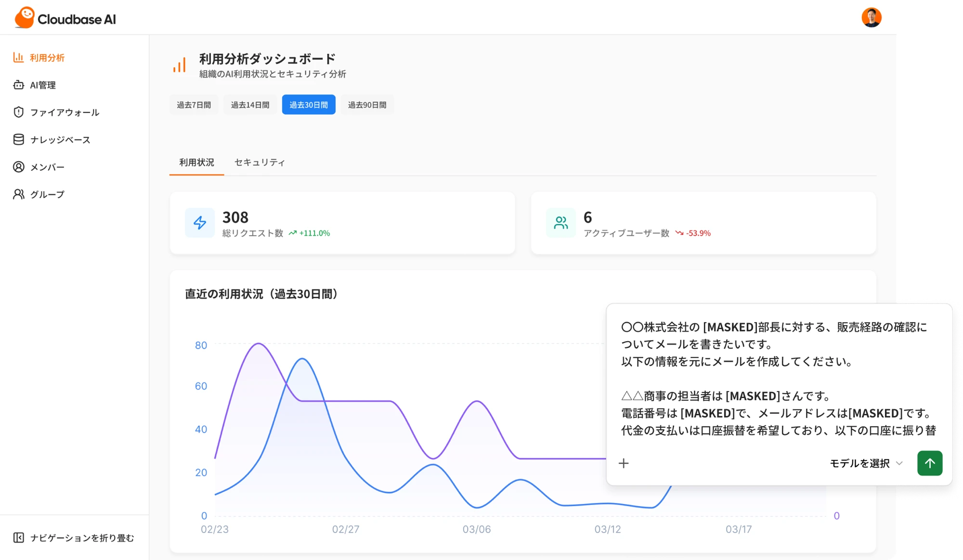Viewport: 963px width, 560px height.
Task: Click the plus icon in the chat input
Action: click(x=624, y=463)
